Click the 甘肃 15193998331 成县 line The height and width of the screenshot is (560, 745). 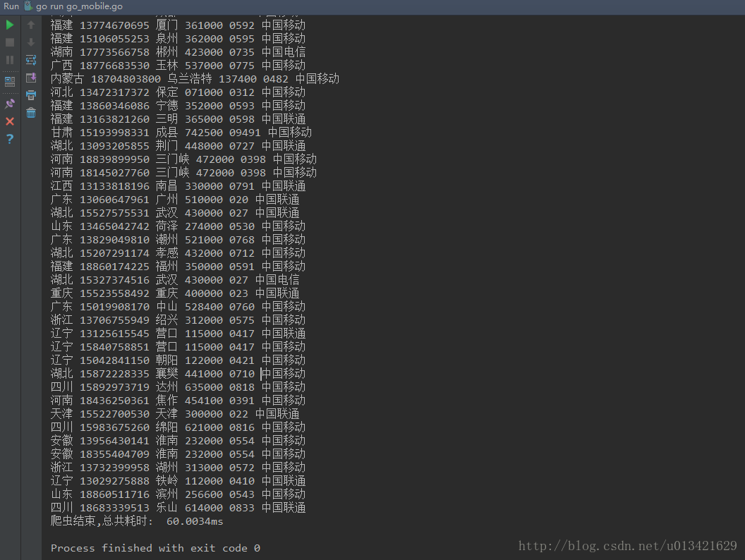coord(181,133)
